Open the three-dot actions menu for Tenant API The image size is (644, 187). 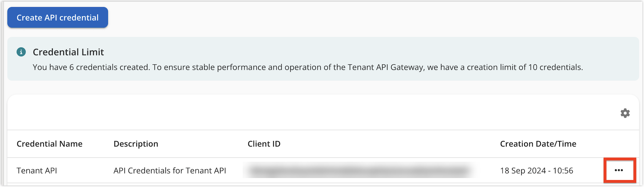click(619, 170)
